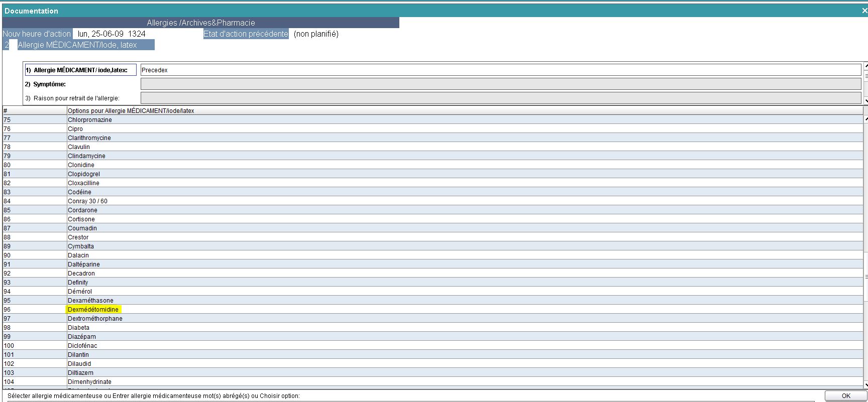Select the Allergie MÉDICAMENT/Iode, latex item
The image size is (868, 402).
[x=77, y=45]
